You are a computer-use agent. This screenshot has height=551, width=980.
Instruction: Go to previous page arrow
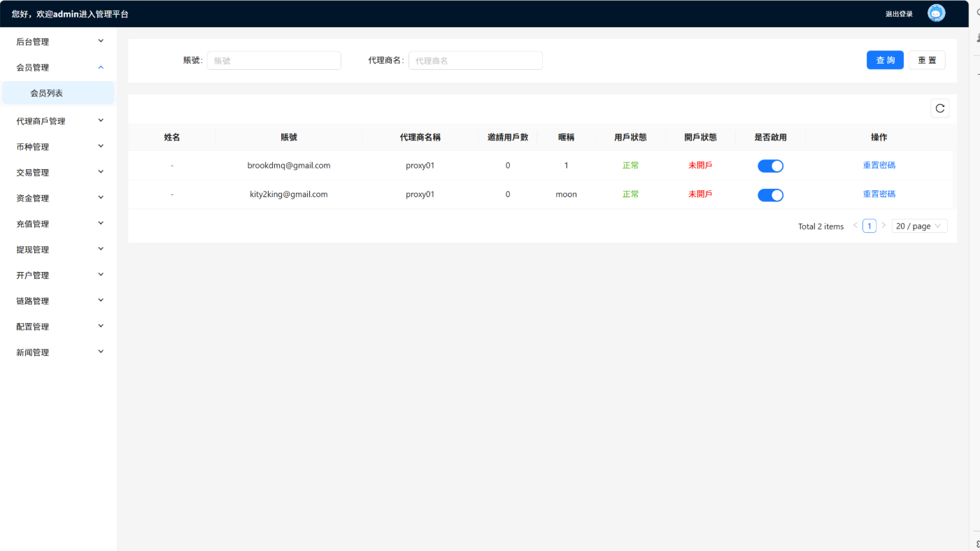click(x=855, y=226)
